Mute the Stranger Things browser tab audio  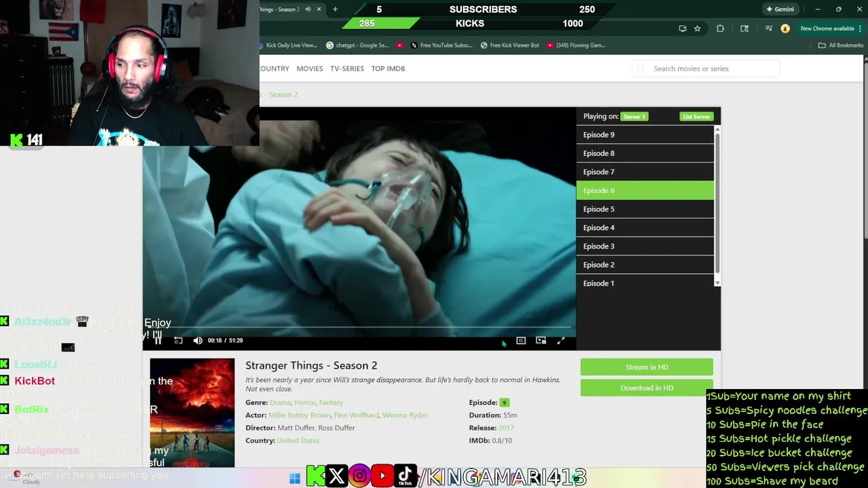click(x=308, y=9)
